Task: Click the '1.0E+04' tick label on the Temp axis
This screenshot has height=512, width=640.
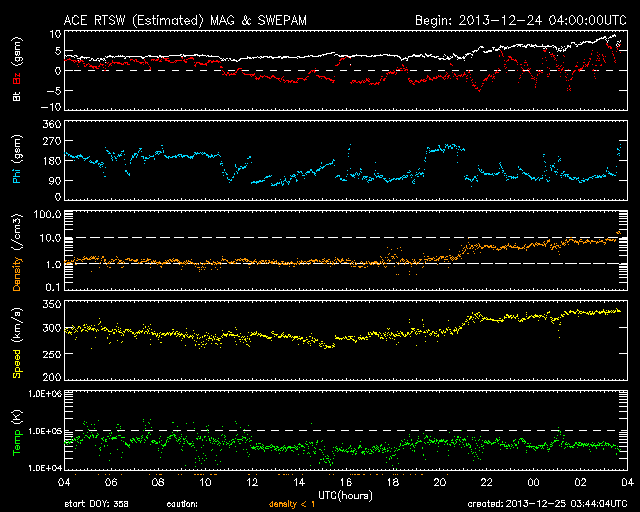Action: point(45,467)
